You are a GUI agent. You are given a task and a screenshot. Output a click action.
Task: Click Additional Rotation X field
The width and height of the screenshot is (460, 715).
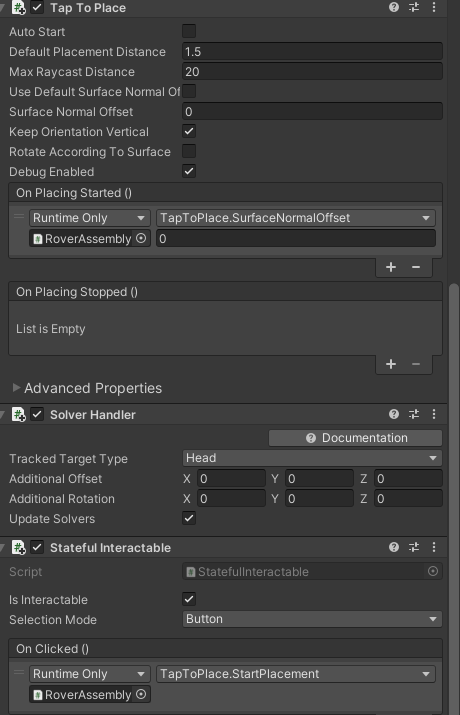pyautogui.click(x=231, y=499)
